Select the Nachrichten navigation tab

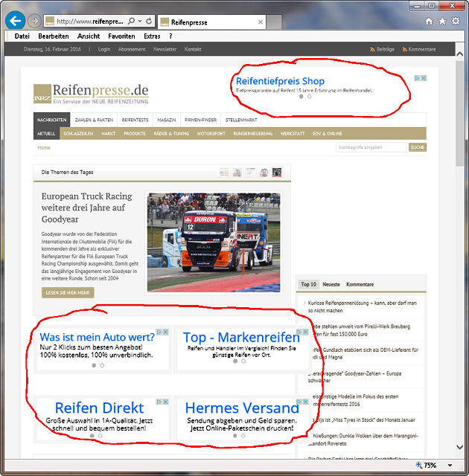tap(51, 120)
